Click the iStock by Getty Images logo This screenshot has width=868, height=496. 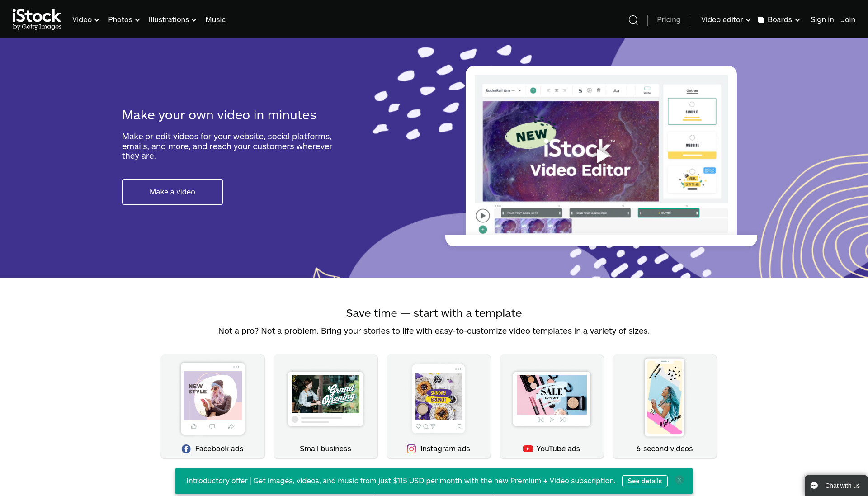37,19
